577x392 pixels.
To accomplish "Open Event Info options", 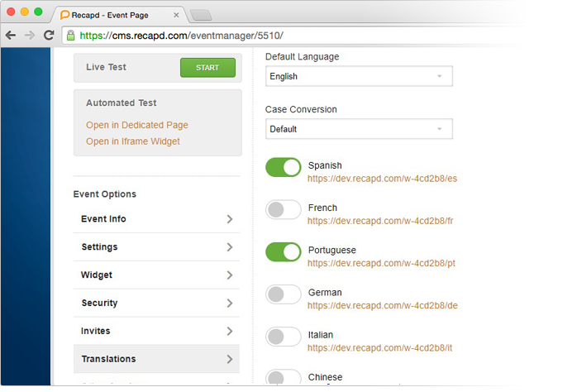I will [x=156, y=219].
